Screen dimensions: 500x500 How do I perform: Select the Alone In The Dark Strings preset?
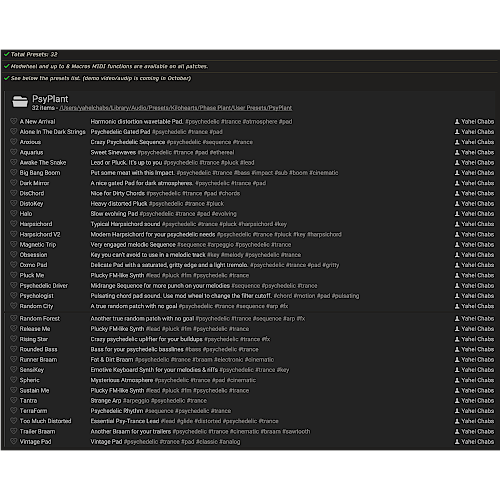click(52, 132)
